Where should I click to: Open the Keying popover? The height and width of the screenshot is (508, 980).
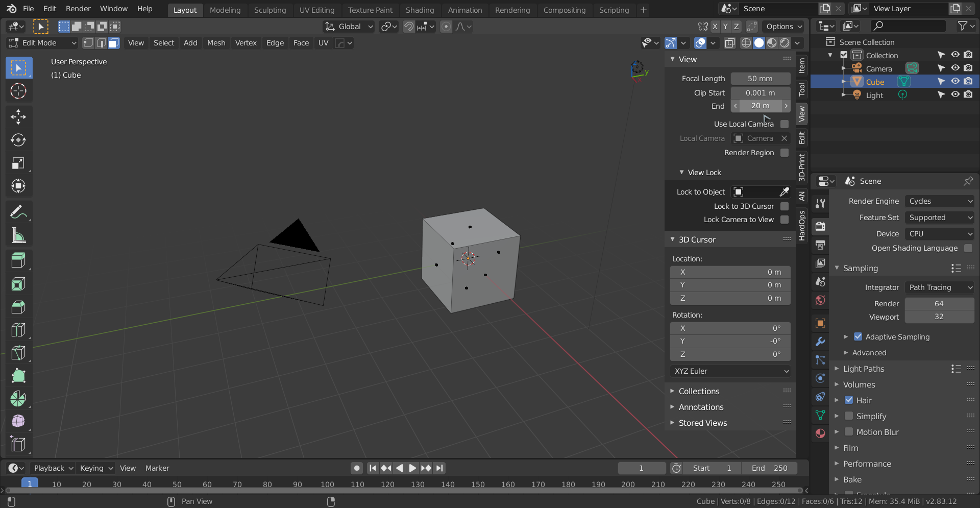click(x=95, y=468)
